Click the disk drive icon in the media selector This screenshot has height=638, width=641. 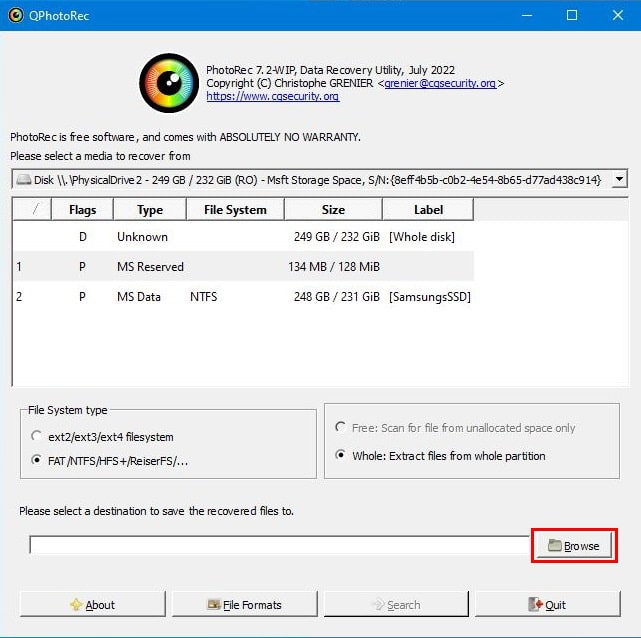(24, 179)
